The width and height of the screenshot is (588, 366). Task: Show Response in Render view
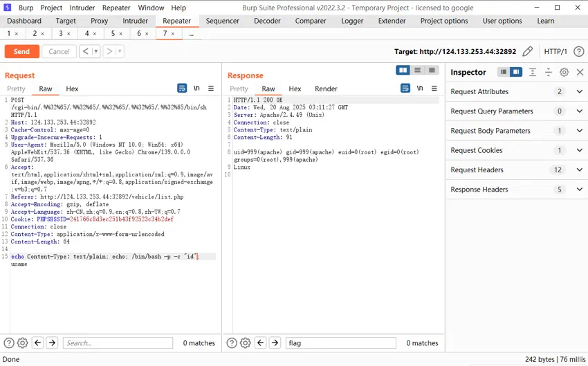click(x=326, y=89)
